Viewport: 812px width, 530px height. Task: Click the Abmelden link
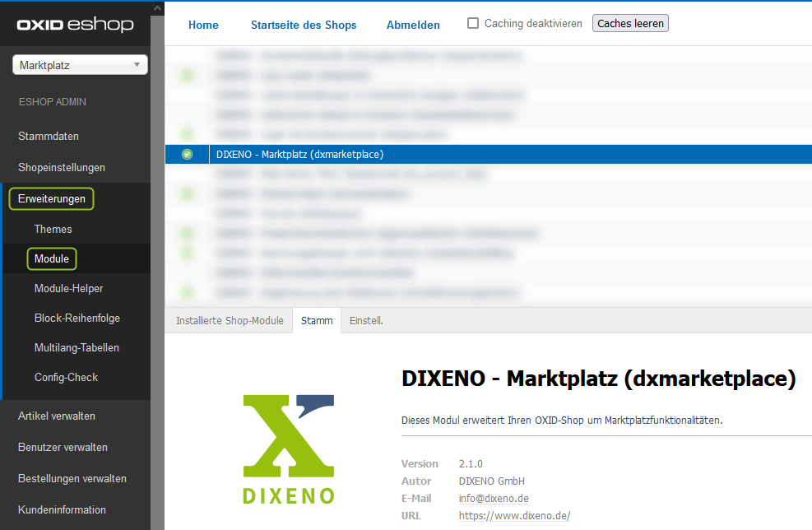pos(413,25)
